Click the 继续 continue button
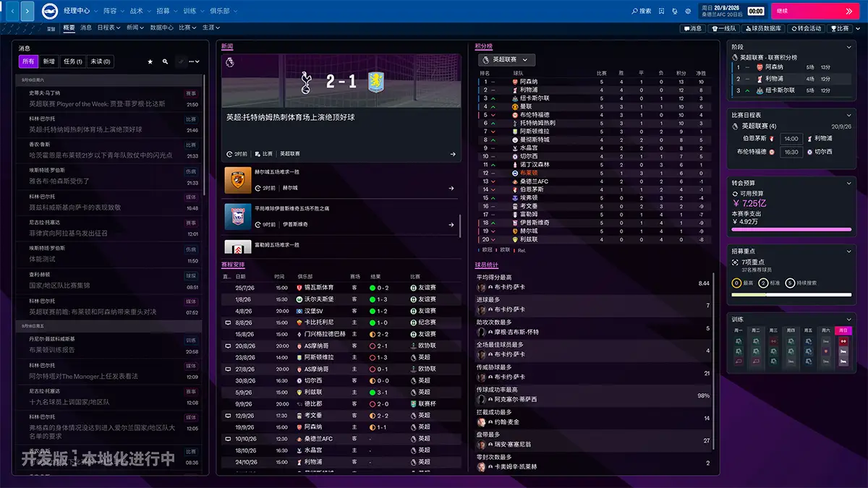This screenshot has height=488, width=868. (817, 11)
